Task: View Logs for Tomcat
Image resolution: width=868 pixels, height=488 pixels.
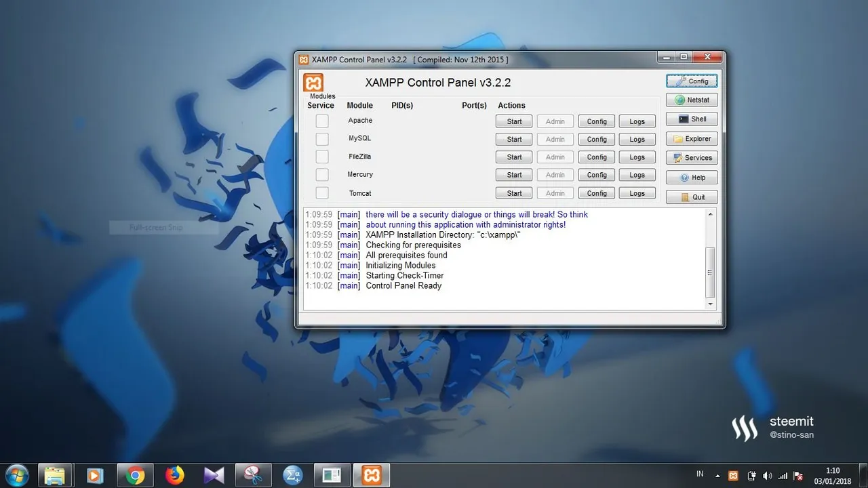Action: [x=637, y=193]
